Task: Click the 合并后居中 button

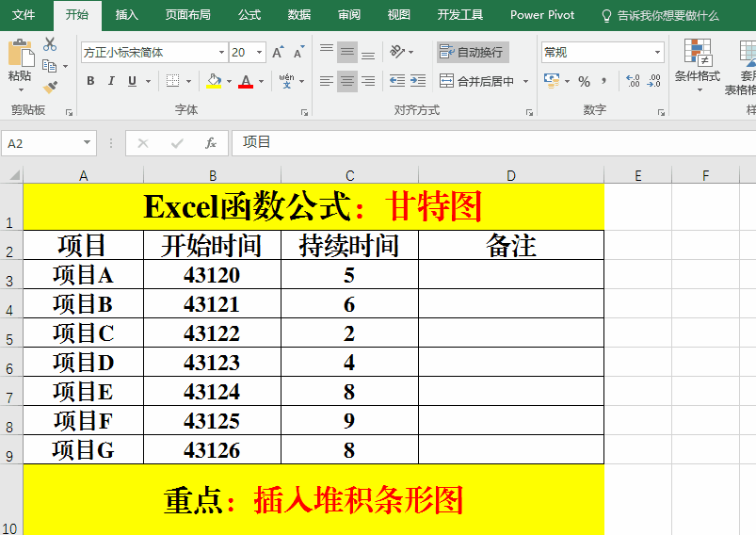Action: tap(478, 82)
